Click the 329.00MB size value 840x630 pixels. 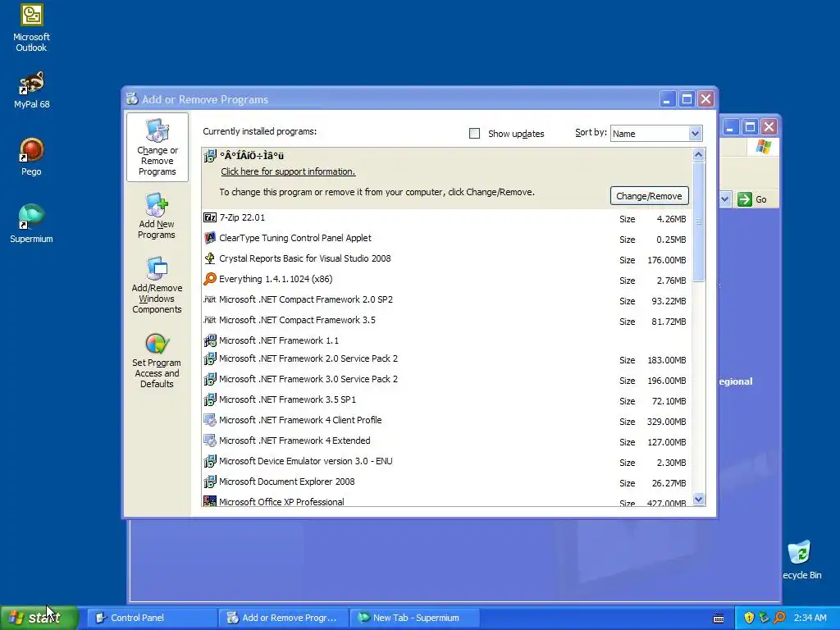point(666,422)
